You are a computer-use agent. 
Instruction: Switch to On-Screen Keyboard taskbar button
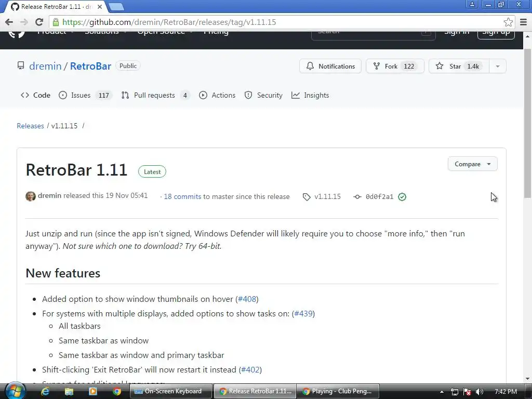[x=171, y=391]
